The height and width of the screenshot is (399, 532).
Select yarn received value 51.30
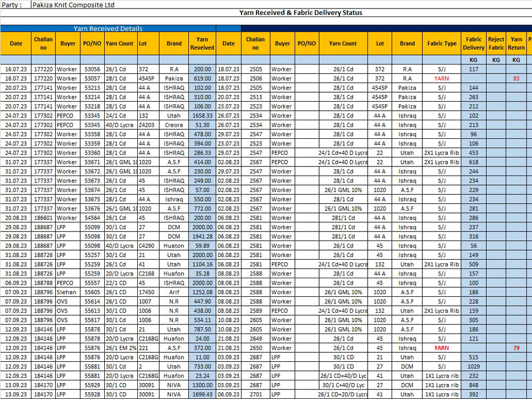[202, 125]
